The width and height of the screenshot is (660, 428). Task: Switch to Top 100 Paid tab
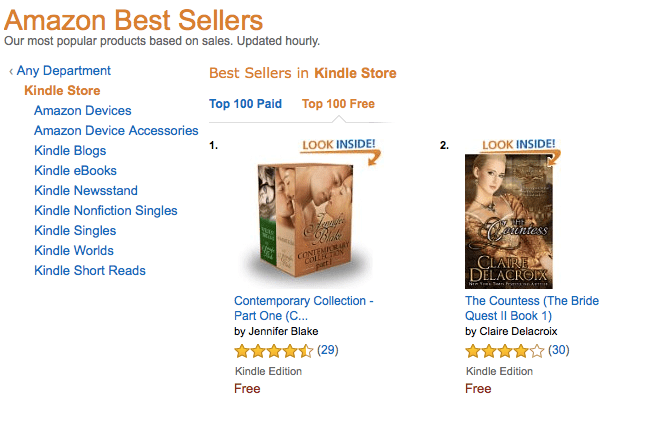[245, 104]
